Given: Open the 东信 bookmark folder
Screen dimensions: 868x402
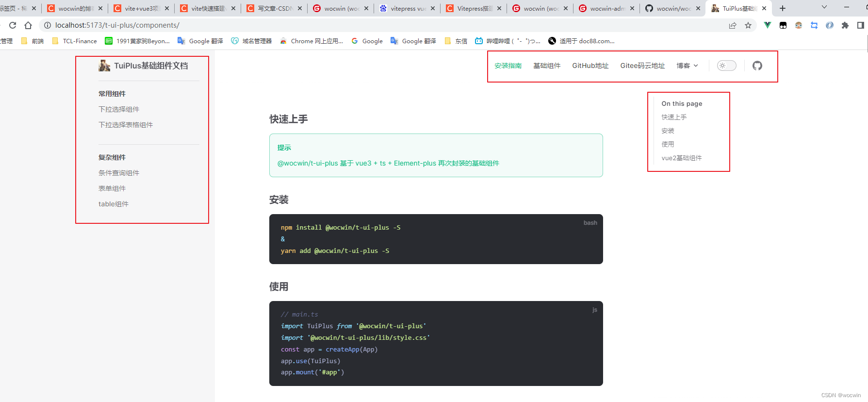Looking at the screenshot, I should [x=456, y=41].
